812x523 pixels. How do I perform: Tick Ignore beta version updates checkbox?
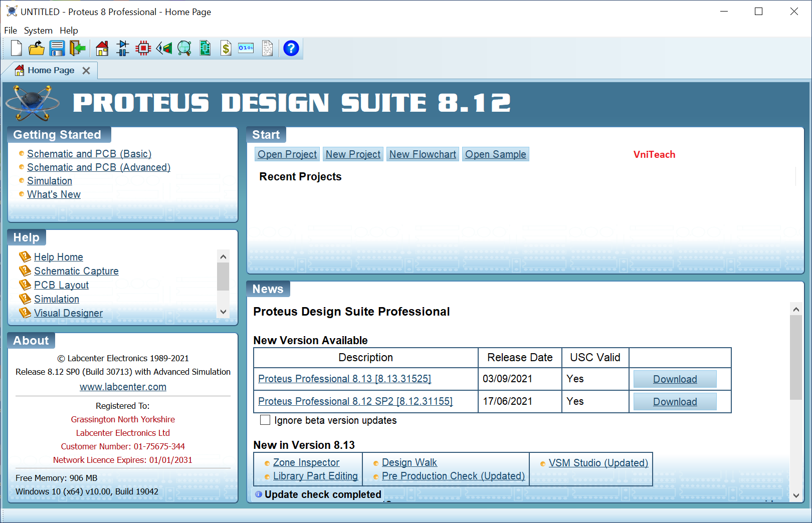(x=265, y=420)
